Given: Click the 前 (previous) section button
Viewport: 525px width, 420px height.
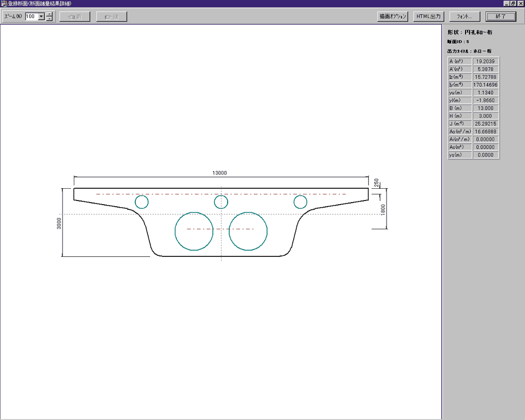Looking at the screenshot, I should point(74,16).
